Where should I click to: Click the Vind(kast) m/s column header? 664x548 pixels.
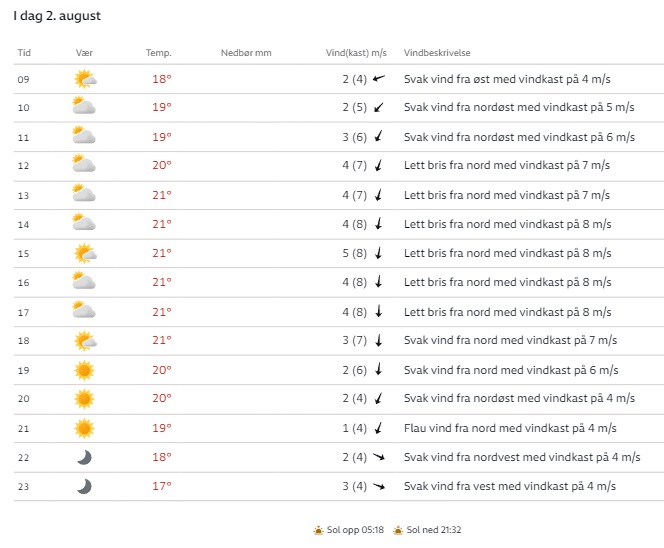click(x=358, y=52)
